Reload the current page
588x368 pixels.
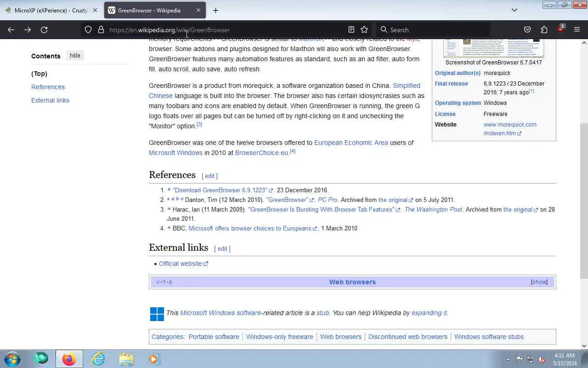click(x=44, y=30)
